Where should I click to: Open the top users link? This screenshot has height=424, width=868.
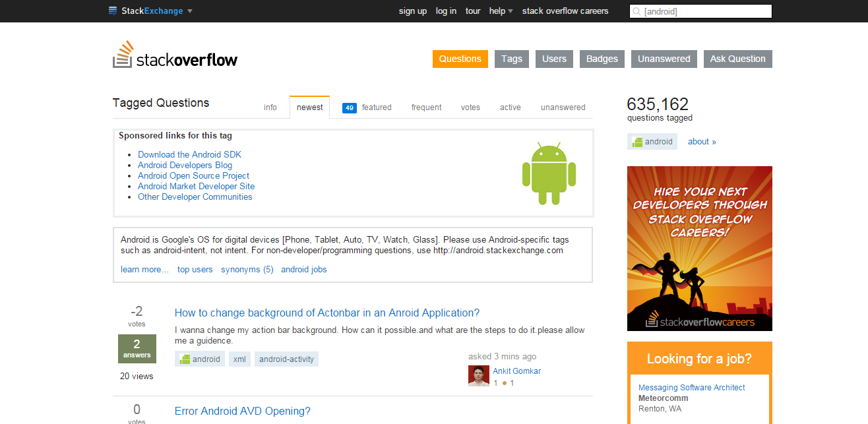pos(195,269)
